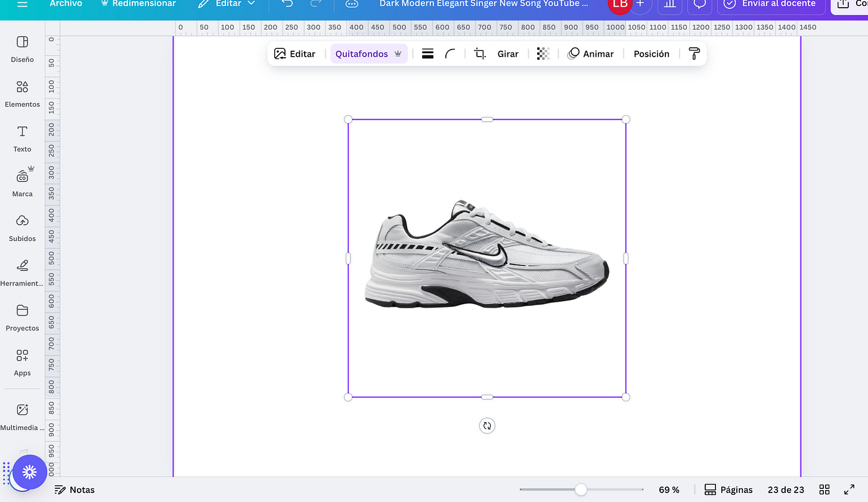The width and height of the screenshot is (868, 502).
Task: Click the bottom-middle handle of image
Action: pyautogui.click(x=487, y=397)
